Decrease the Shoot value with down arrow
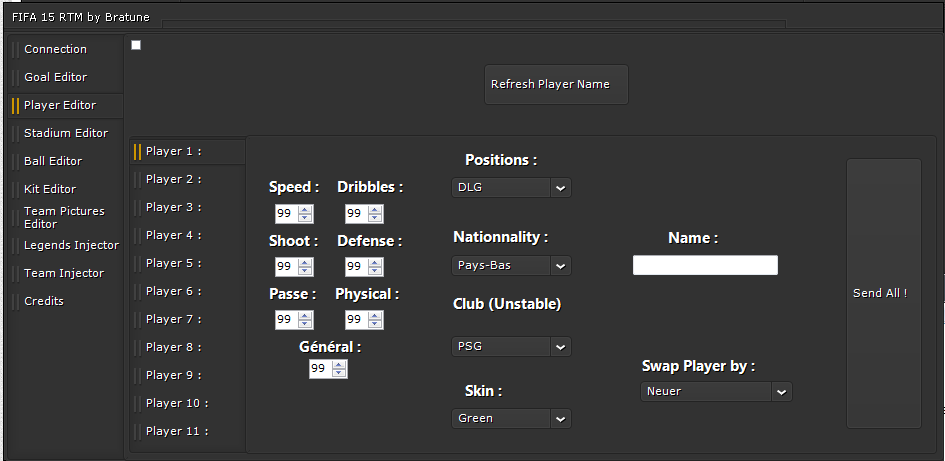The height and width of the screenshot is (461, 945). [306, 271]
